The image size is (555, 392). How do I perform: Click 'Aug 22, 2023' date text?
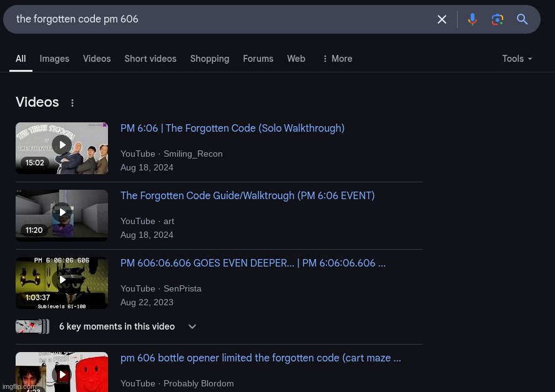coord(147,303)
